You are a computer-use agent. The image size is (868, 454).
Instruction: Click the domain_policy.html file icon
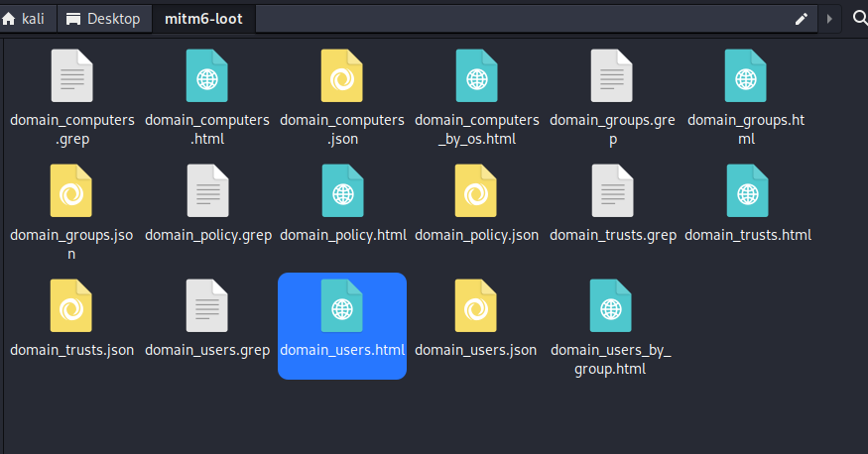coord(343,190)
